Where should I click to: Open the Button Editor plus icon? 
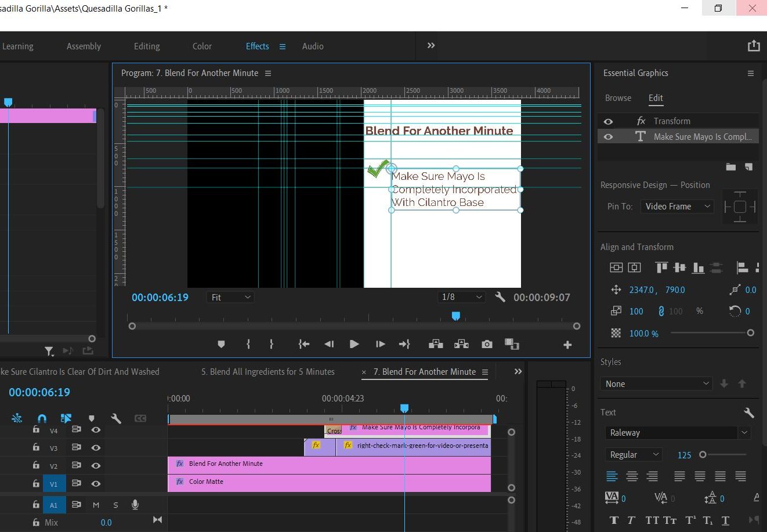coord(567,345)
